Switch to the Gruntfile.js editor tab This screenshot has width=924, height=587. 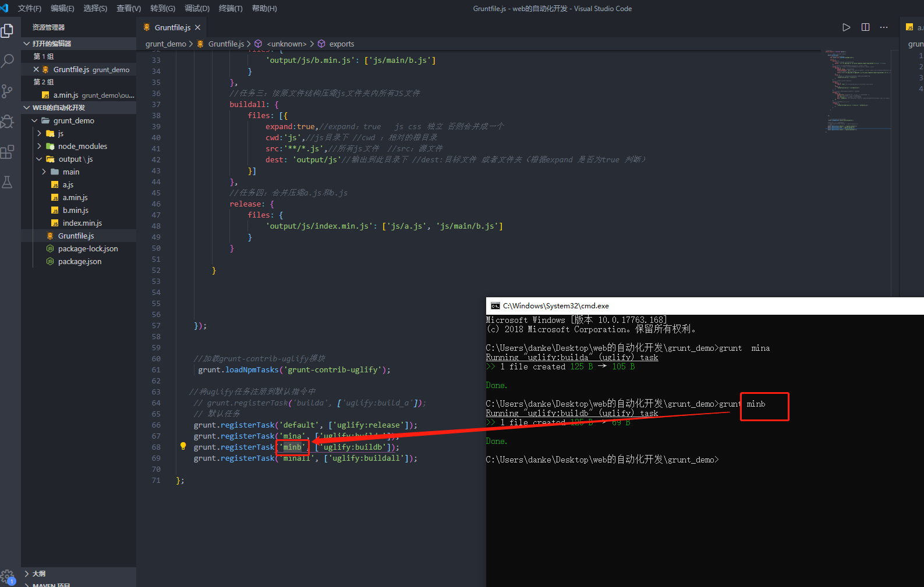[172, 27]
